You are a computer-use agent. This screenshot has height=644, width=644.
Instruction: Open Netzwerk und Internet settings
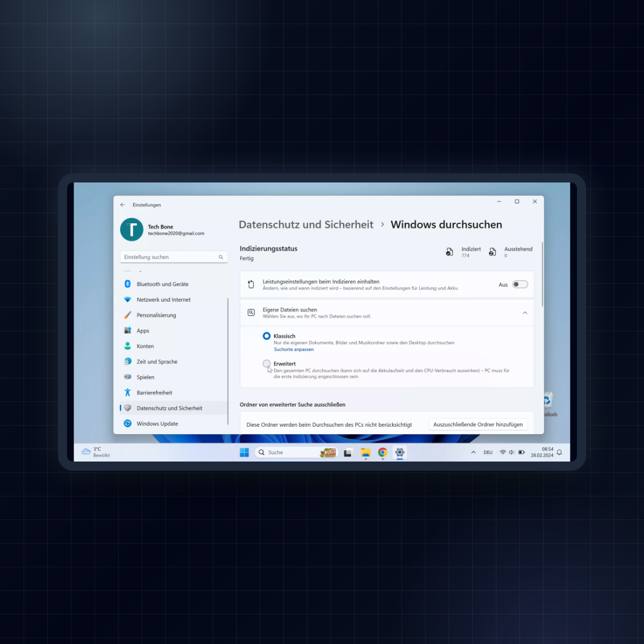[173, 299]
